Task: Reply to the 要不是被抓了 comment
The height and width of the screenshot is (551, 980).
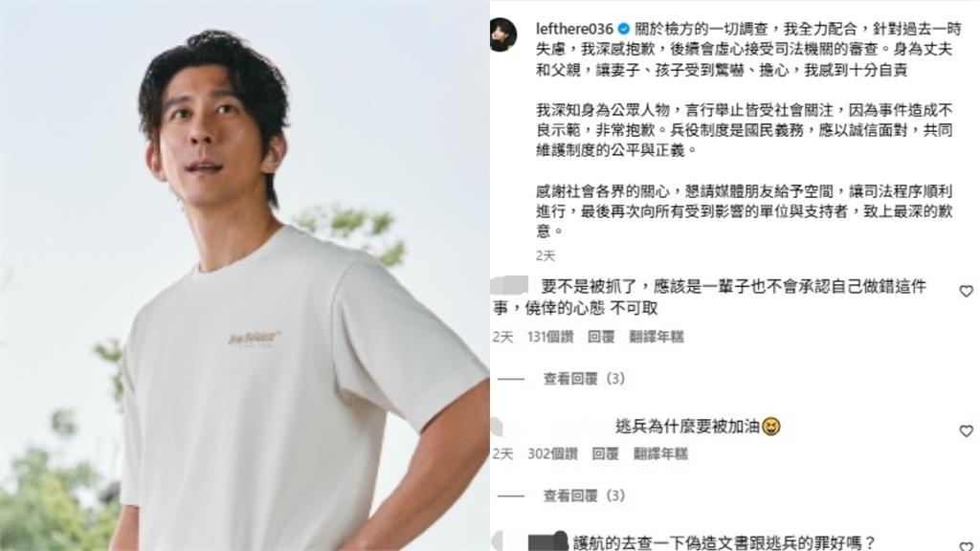Action: [x=601, y=337]
